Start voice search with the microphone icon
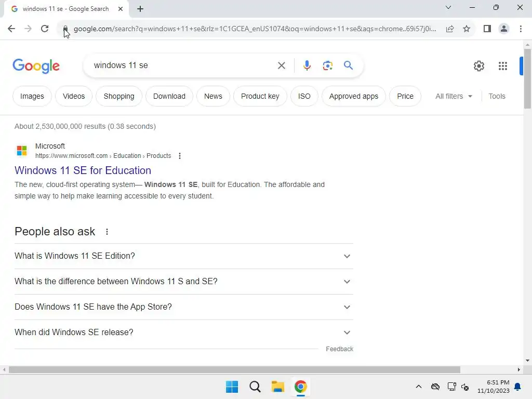The height and width of the screenshot is (399, 532). pyautogui.click(x=307, y=65)
